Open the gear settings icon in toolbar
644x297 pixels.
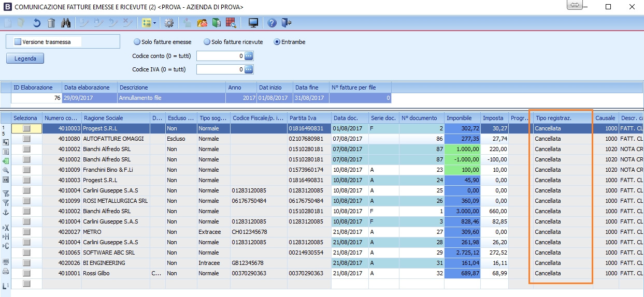pyautogui.click(x=169, y=23)
